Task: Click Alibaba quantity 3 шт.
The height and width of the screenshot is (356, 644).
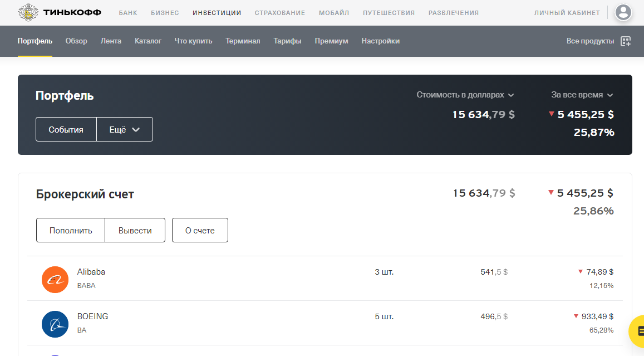Action: coord(384,272)
